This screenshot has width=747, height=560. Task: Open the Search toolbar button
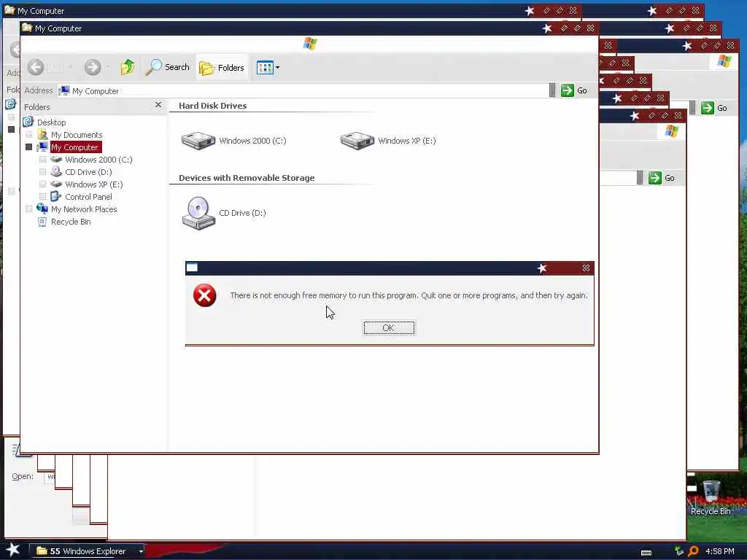point(167,67)
